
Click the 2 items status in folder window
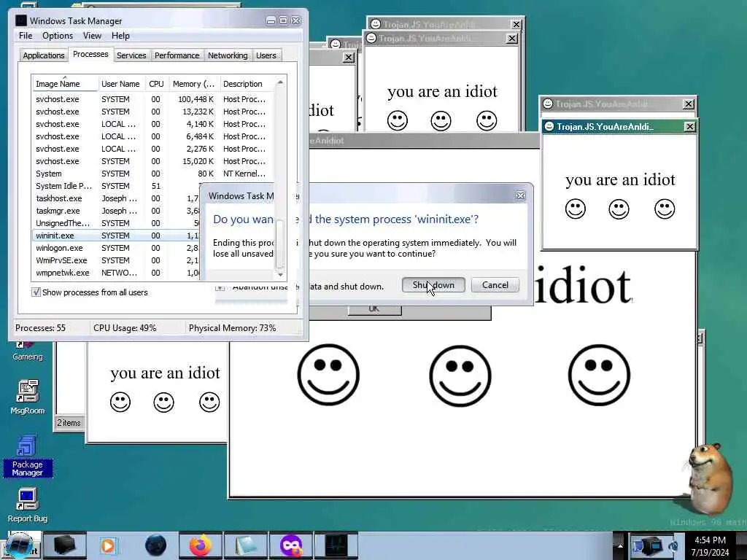click(69, 422)
